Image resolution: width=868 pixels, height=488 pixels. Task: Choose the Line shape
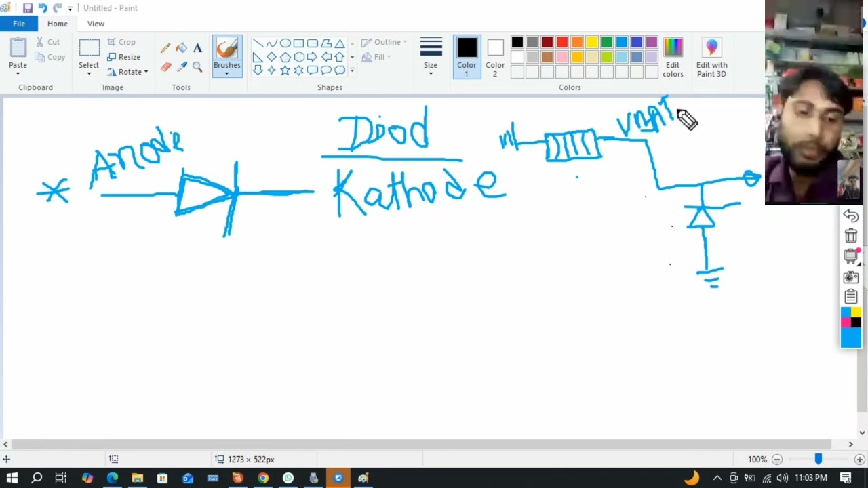(x=258, y=43)
